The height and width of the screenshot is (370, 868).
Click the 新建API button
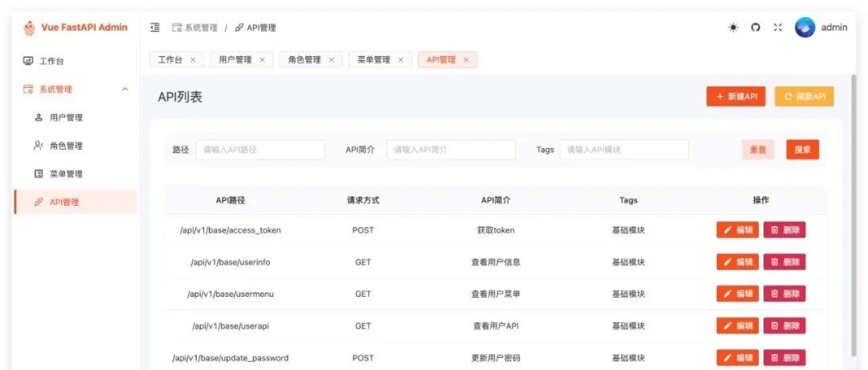point(735,97)
